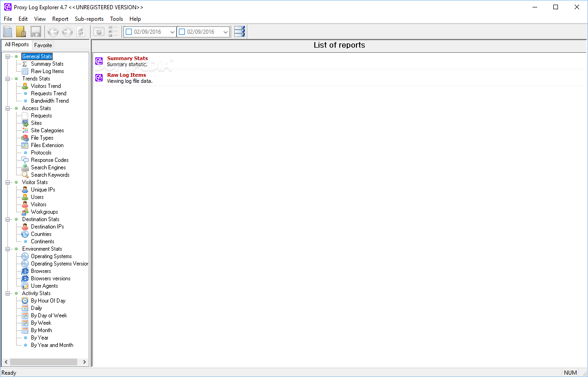The height and width of the screenshot is (377, 588).
Task: Open the end date dropdown arrow
Action: (226, 32)
